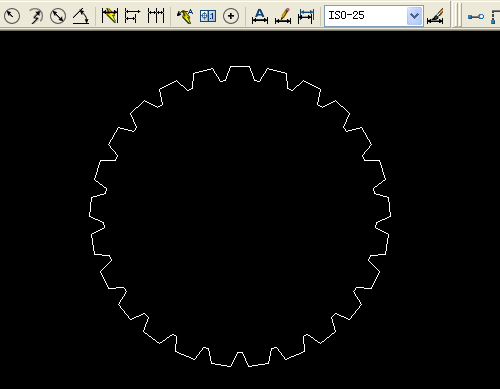The height and width of the screenshot is (389, 500).
Task: Click the gear outline in the drawing
Action: tap(240, 216)
